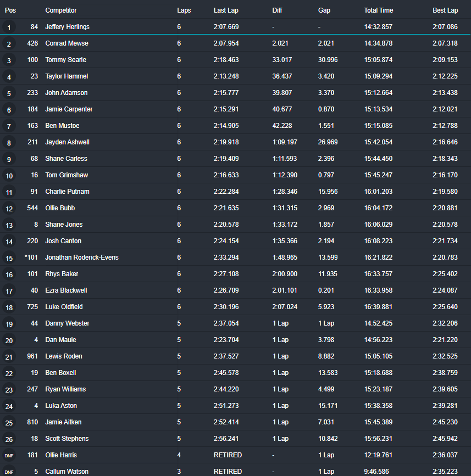Select the position 26 badge for Scott Stephens

coord(9,439)
